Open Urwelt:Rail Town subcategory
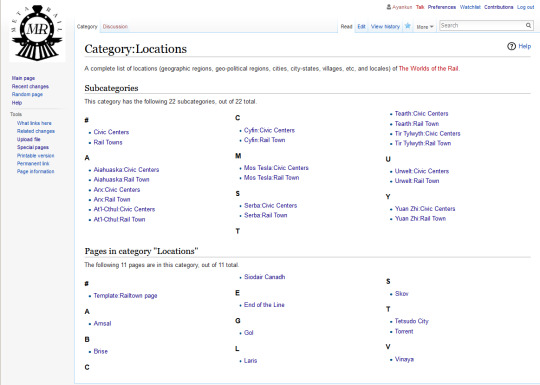Screen dimensions: 540x385 coord(417,181)
